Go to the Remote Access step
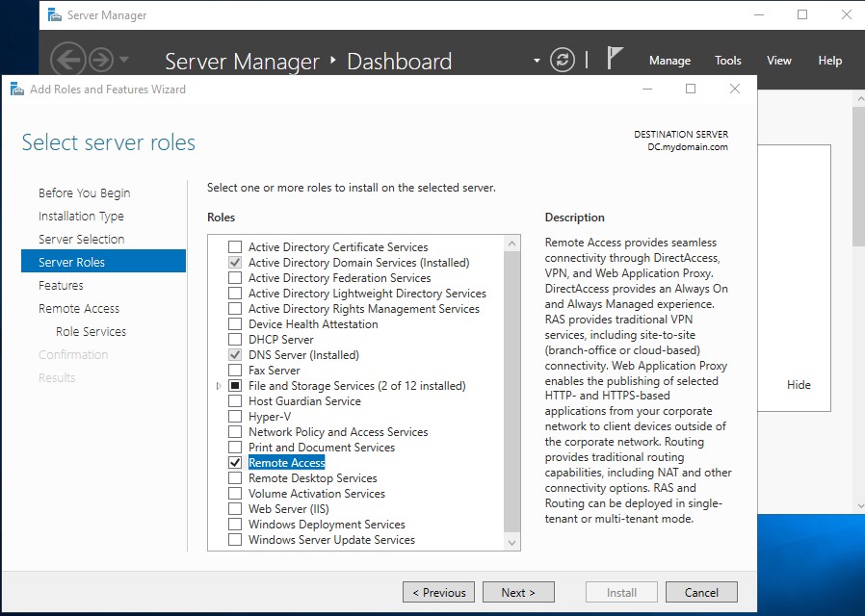This screenshot has width=865, height=616. pyautogui.click(x=79, y=309)
